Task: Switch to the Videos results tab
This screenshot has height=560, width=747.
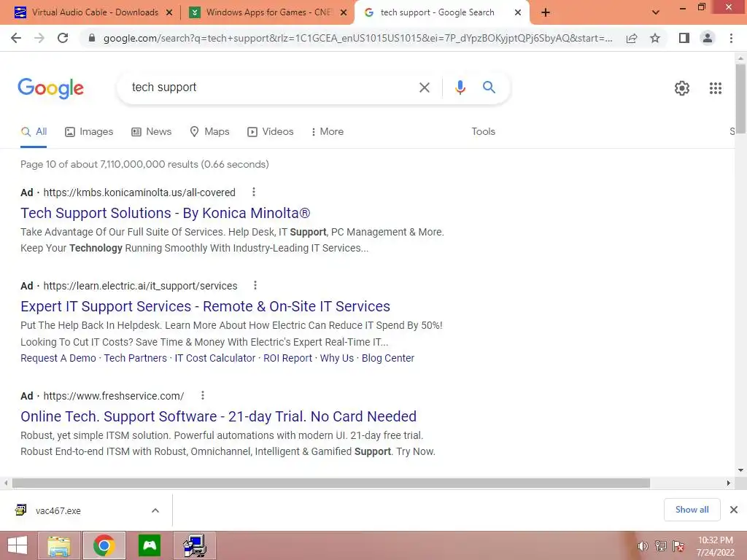Action: [271, 131]
